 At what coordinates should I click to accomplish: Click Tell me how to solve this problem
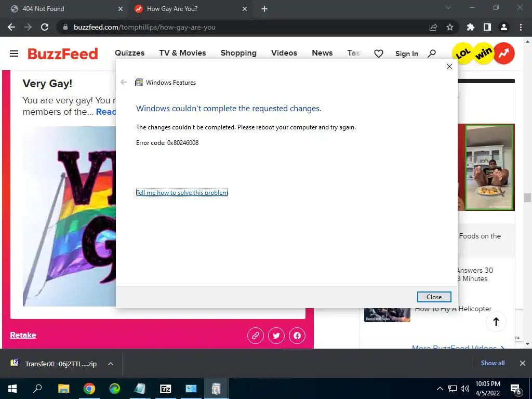[x=182, y=192]
